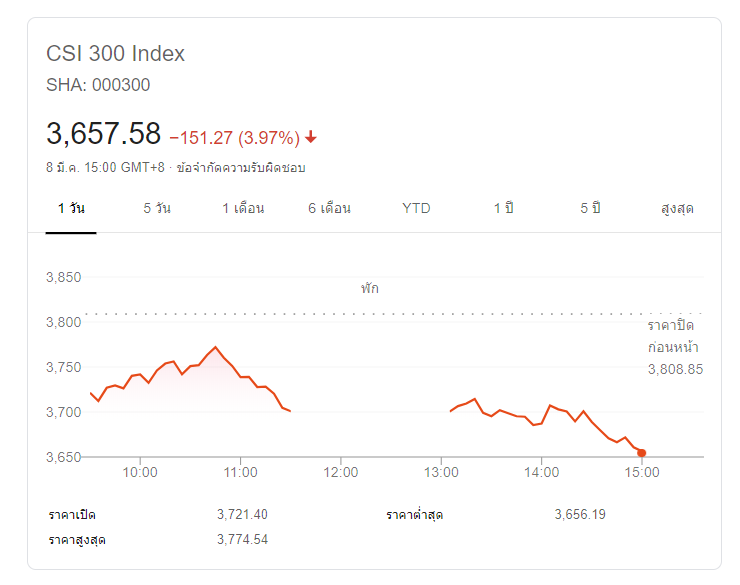Click the red down arrow icon
Viewport: 740px width, 585px height.
tap(311, 137)
